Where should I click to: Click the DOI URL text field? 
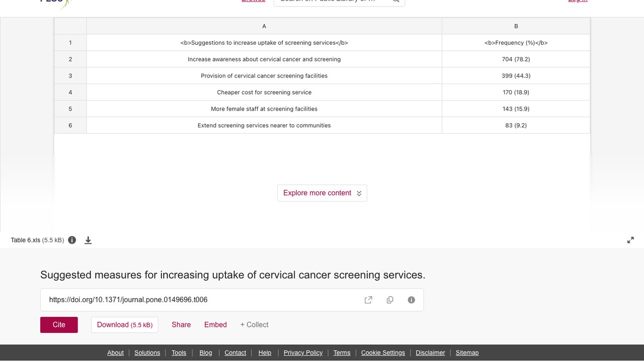[232, 300]
